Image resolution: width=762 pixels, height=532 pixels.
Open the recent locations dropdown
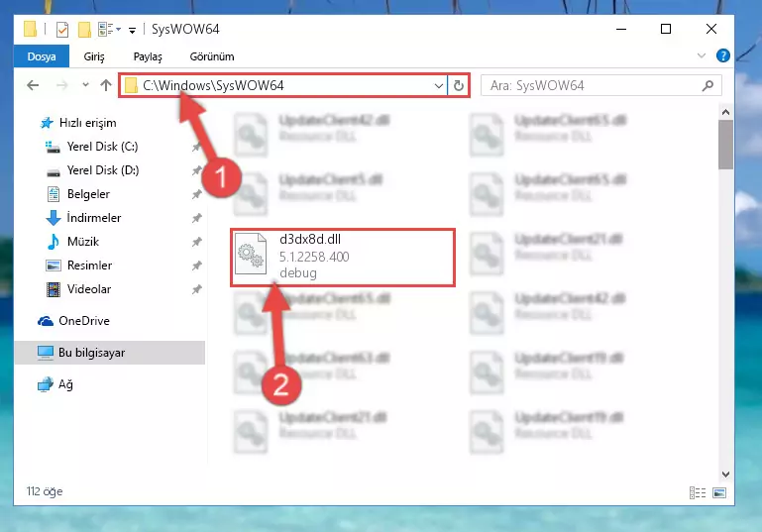point(85,85)
